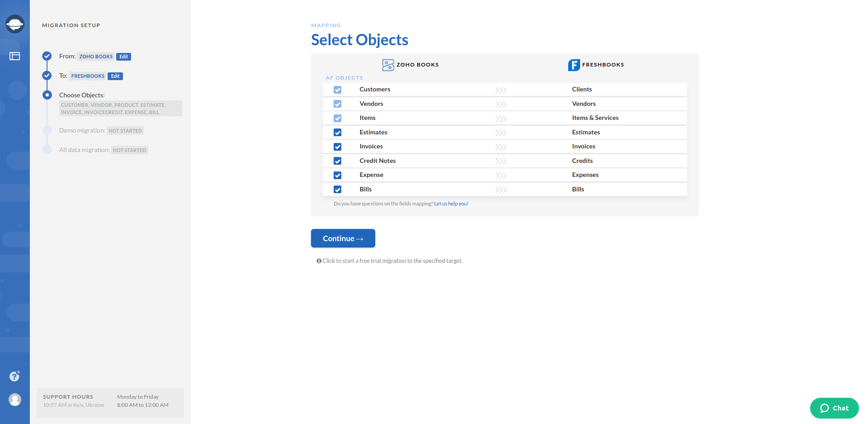
Task: Click the Credit Notes source label
Action: 377,161
